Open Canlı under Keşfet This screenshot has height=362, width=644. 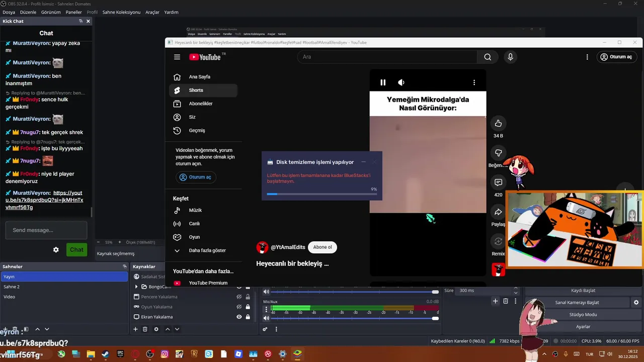203,224
